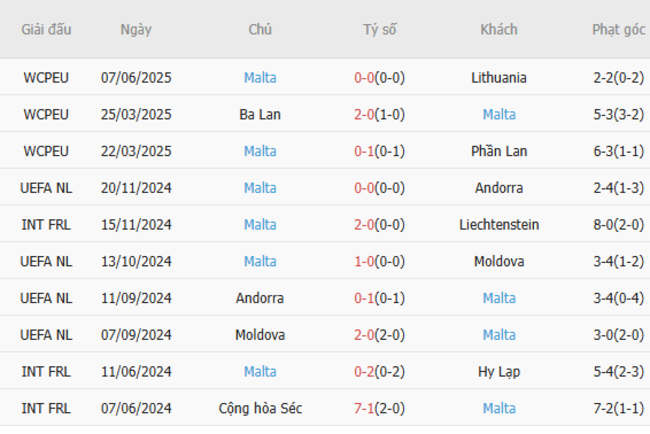Open the 7-1 score for Cộng hòa Séc match
650x434 pixels.
coord(364,408)
